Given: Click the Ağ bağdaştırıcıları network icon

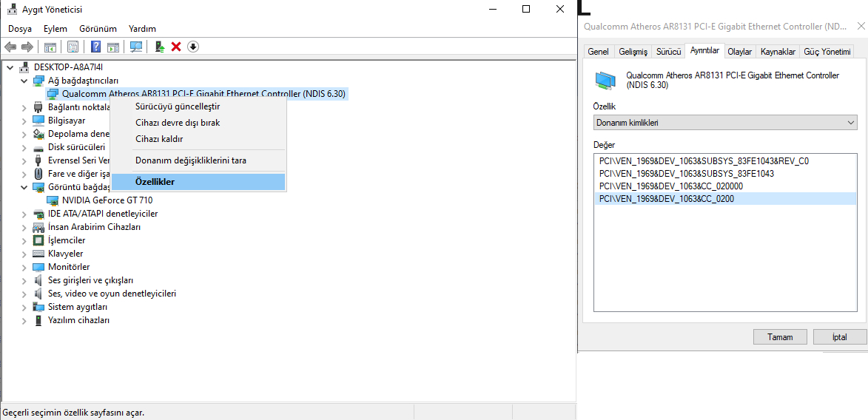Looking at the screenshot, I should (38, 81).
